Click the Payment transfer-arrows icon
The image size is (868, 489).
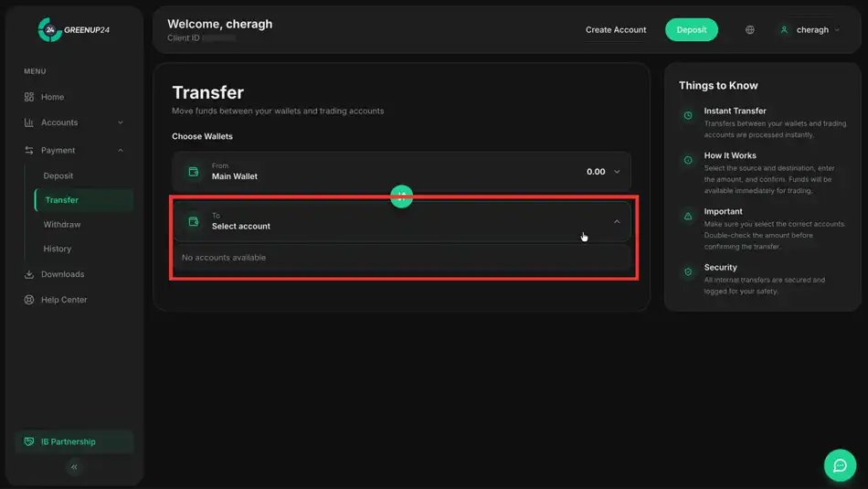[x=29, y=150]
